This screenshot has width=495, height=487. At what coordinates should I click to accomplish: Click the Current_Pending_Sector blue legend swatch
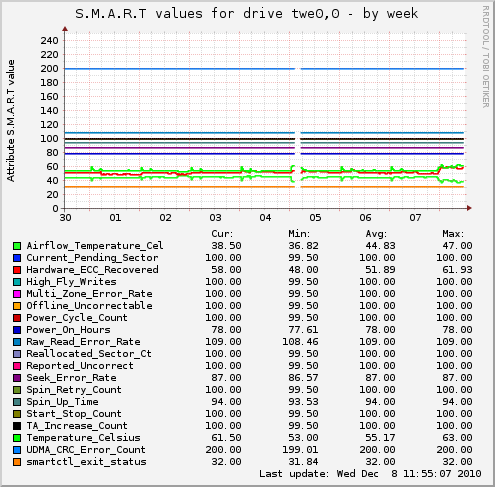click(17, 258)
